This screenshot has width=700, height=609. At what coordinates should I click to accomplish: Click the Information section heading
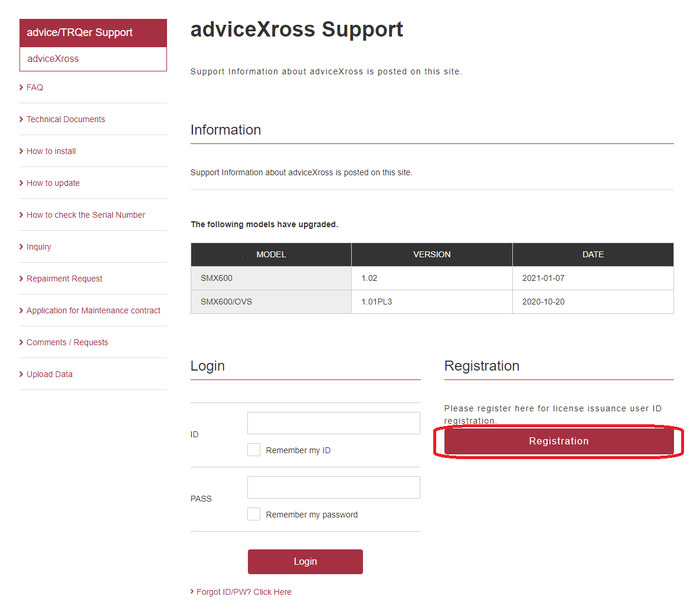pos(225,130)
